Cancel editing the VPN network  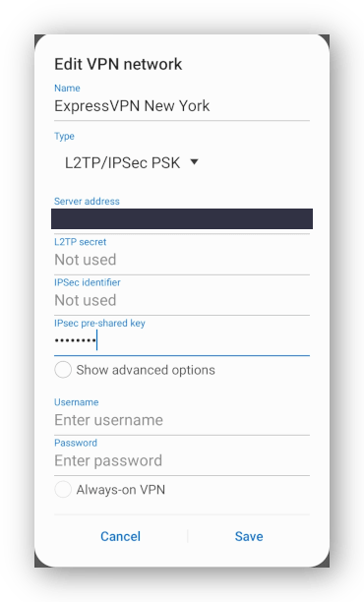121,536
